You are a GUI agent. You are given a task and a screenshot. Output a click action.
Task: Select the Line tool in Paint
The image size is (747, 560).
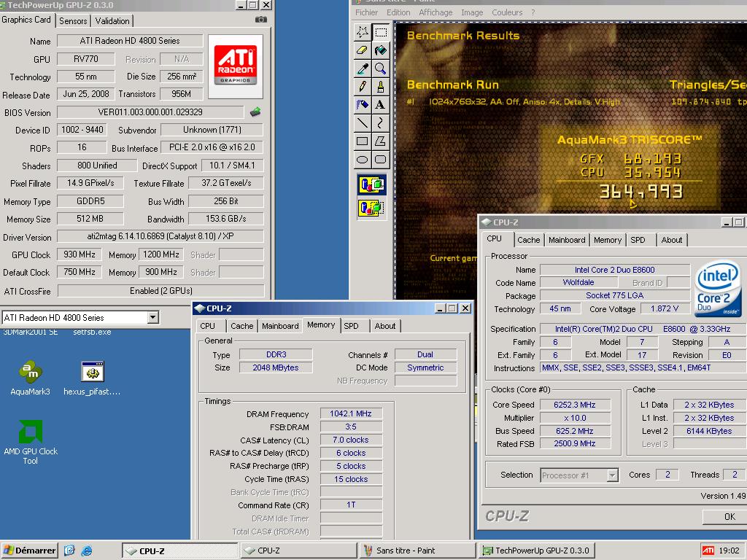coord(363,122)
